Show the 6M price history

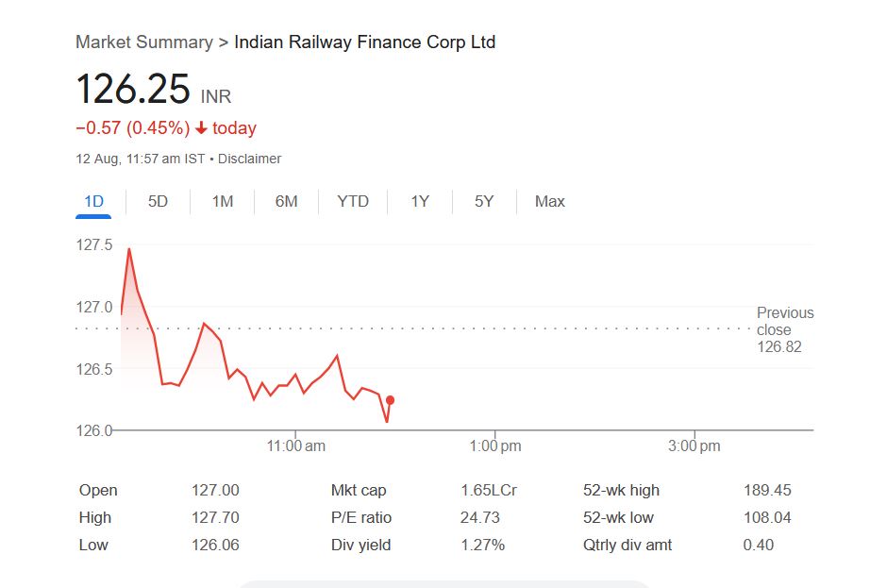point(286,201)
